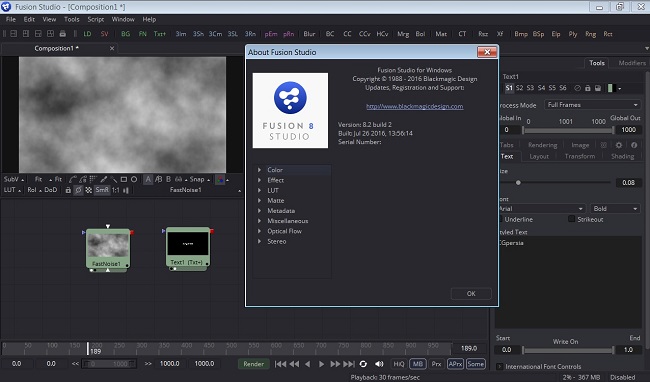
Task: Toggle the SmR smooth resize button
Action: 102,190
